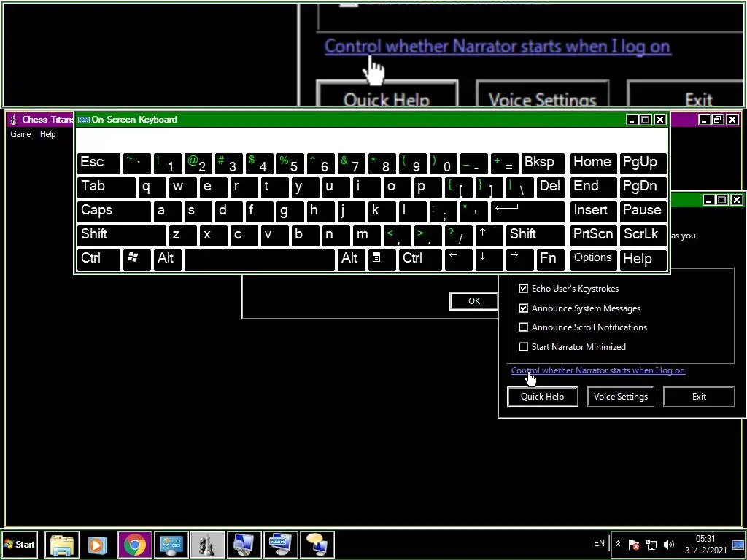
Task: Click the Tab key on keyboard
Action: pyautogui.click(x=107, y=187)
